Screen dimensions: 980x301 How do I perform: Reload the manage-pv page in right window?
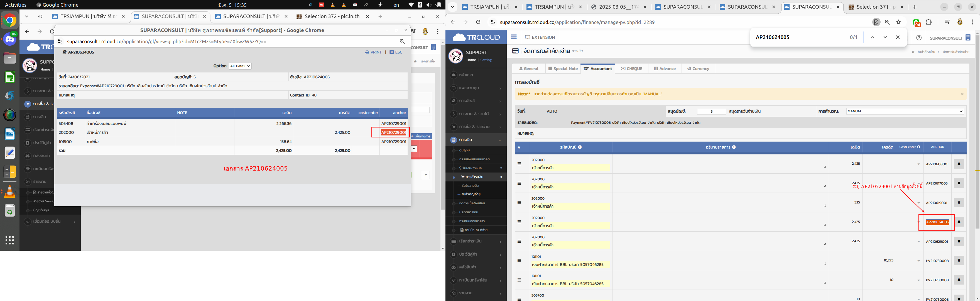coord(478,22)
